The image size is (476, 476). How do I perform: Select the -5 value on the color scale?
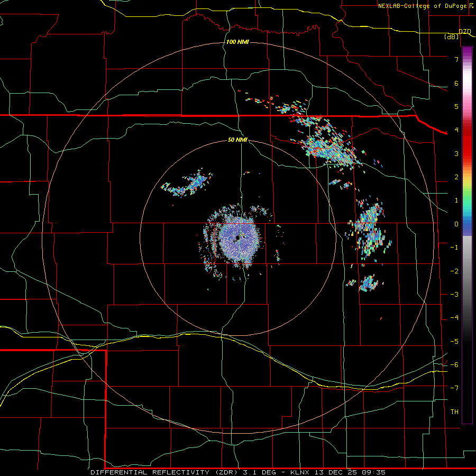tap(454, 342)
